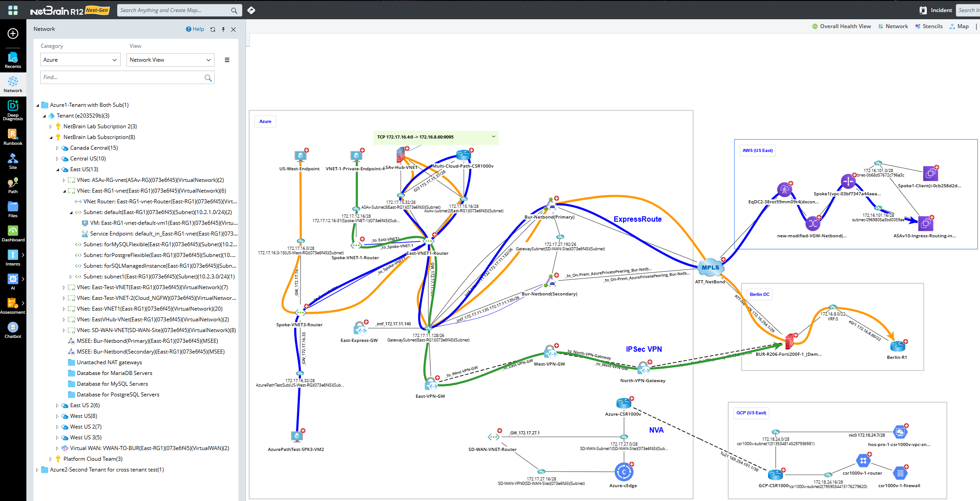Viewport: 980px width, 501px height.
Task: Select Database for MariaDB Servers folder
Action: tap(114, 373)
